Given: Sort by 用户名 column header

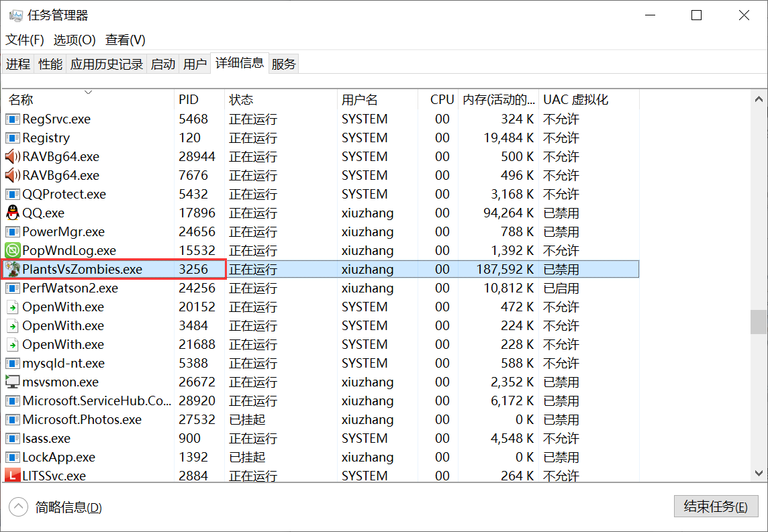Looking at the screenshot, I should (378, 99).
